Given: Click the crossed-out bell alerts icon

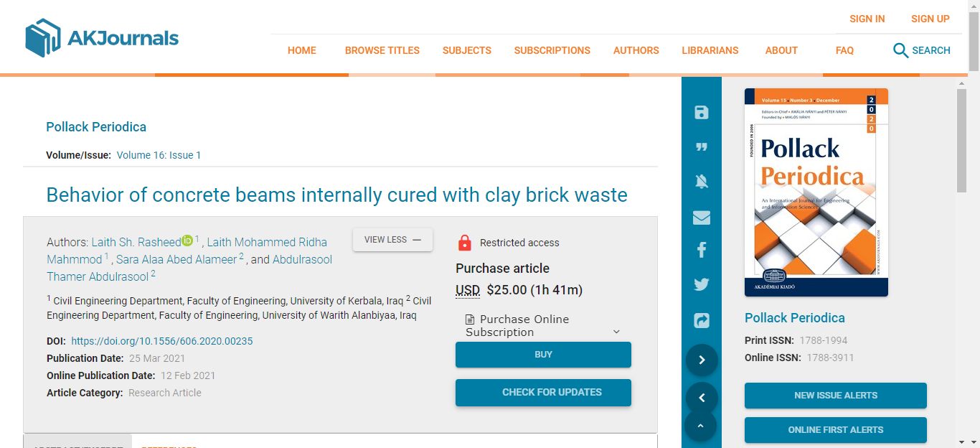Looking at the screenshot, I should pyautogui.click(x=702, y=182).
